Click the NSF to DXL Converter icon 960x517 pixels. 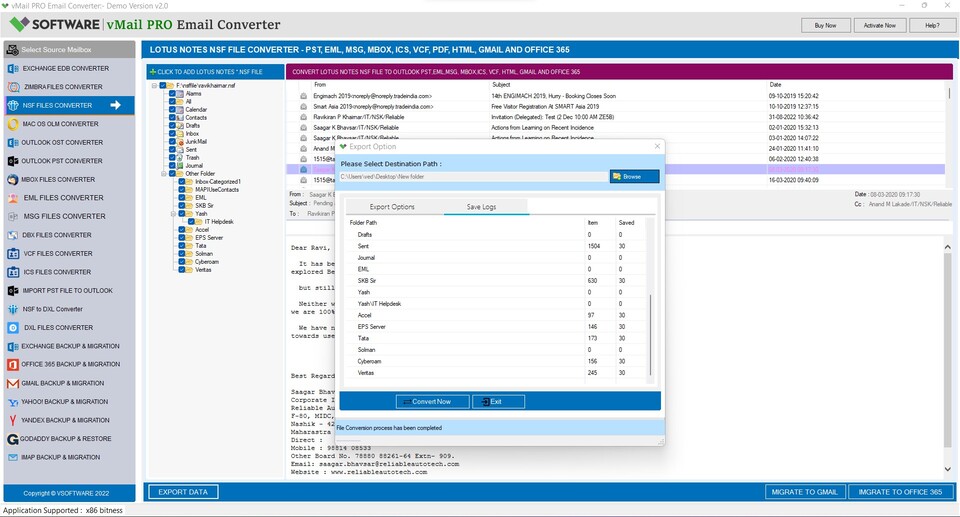point(13,309)
